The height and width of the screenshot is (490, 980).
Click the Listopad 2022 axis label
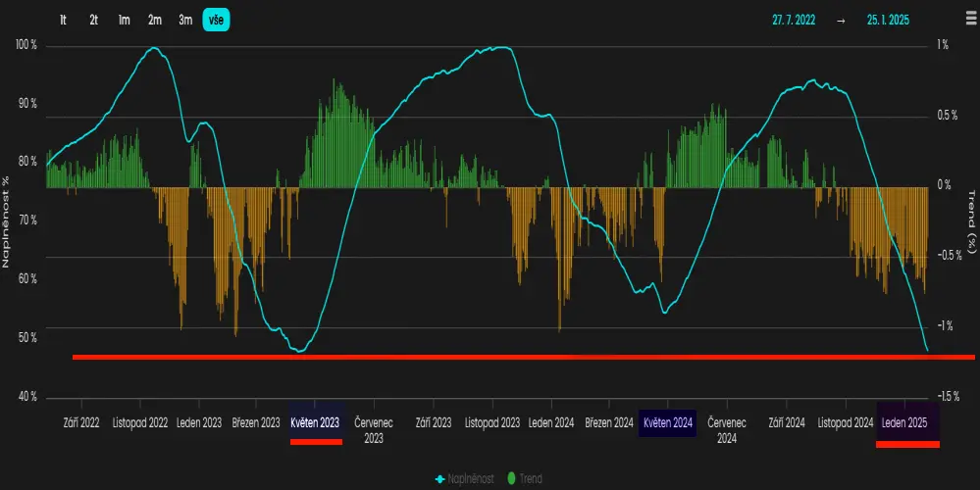point(139,423)
